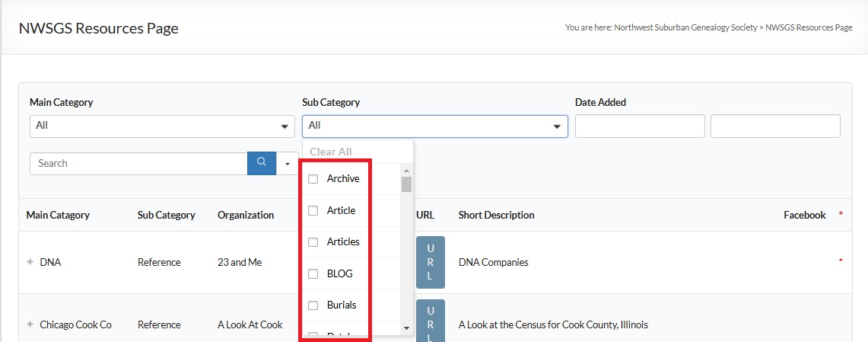The image size is (868, 342).
Task: Open the URL button for 23 and Me
Action: (x=430, y=262)
